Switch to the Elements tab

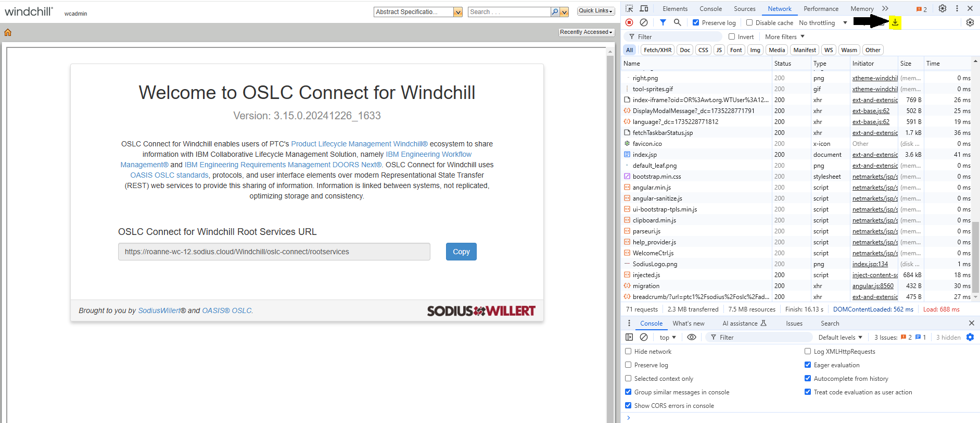pyautogui.click(x=675, y=8)
